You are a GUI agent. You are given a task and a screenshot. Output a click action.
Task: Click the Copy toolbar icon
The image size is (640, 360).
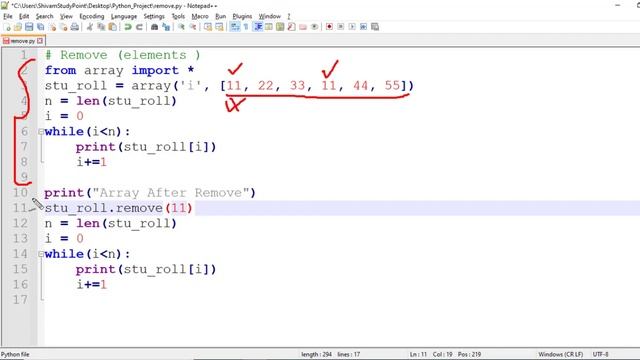click(x=101, y=27)
